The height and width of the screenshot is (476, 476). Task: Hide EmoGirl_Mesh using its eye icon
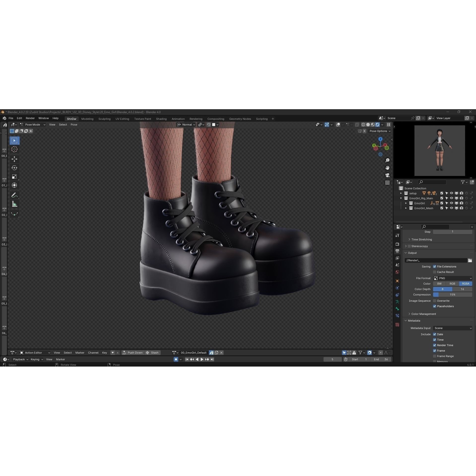[451, 208]
